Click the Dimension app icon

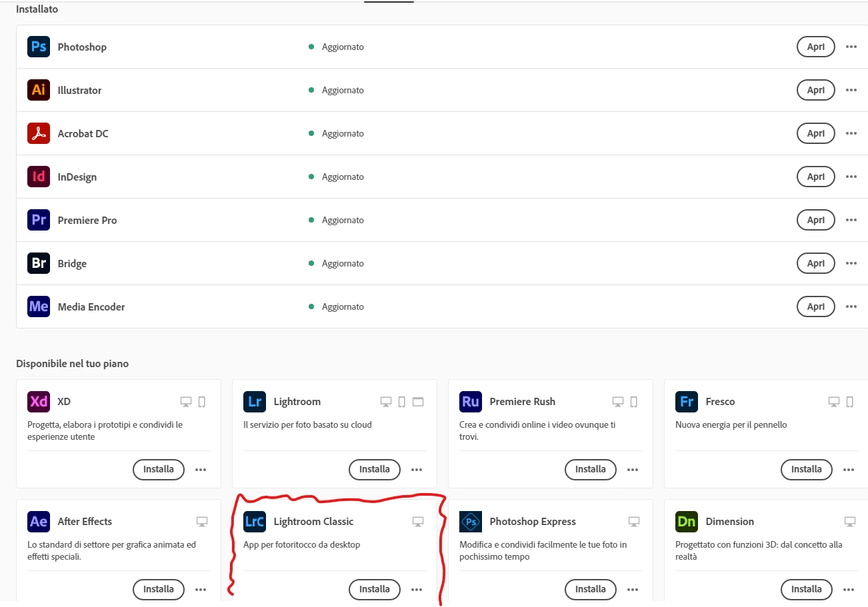(x=687, y=522)
